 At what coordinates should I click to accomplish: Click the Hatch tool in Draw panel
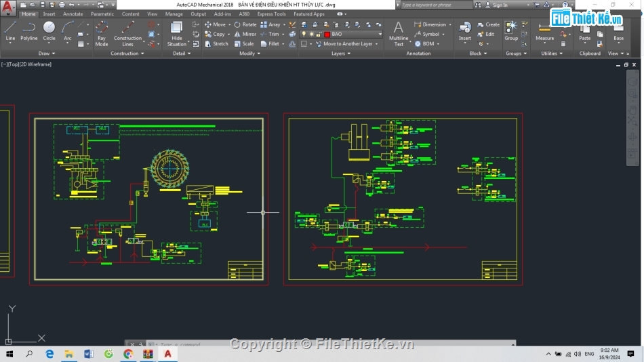coord(81,43)
